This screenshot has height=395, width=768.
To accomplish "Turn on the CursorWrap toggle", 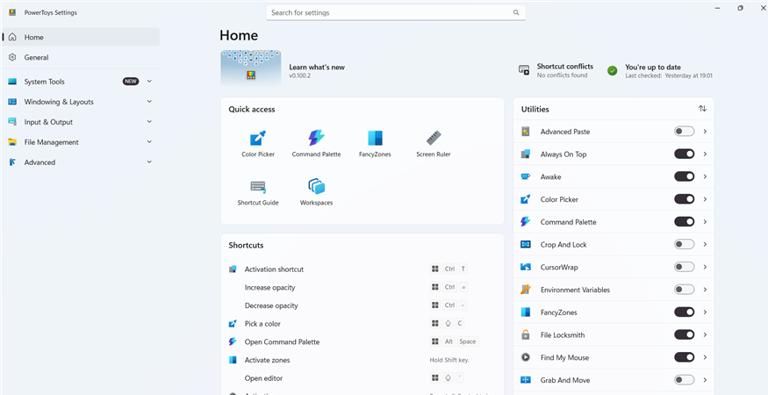I will coord(684,267).
